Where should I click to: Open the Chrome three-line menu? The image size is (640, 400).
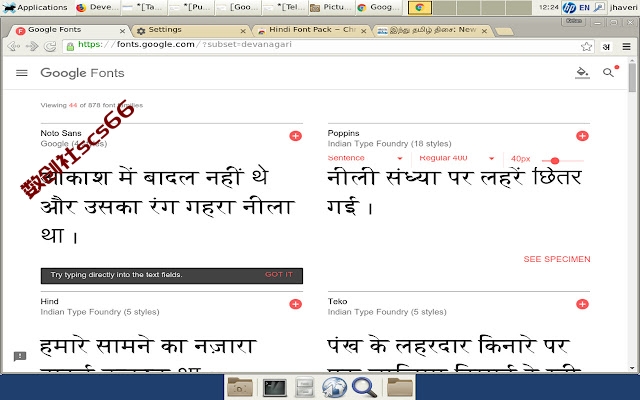(x=627, y=47)
